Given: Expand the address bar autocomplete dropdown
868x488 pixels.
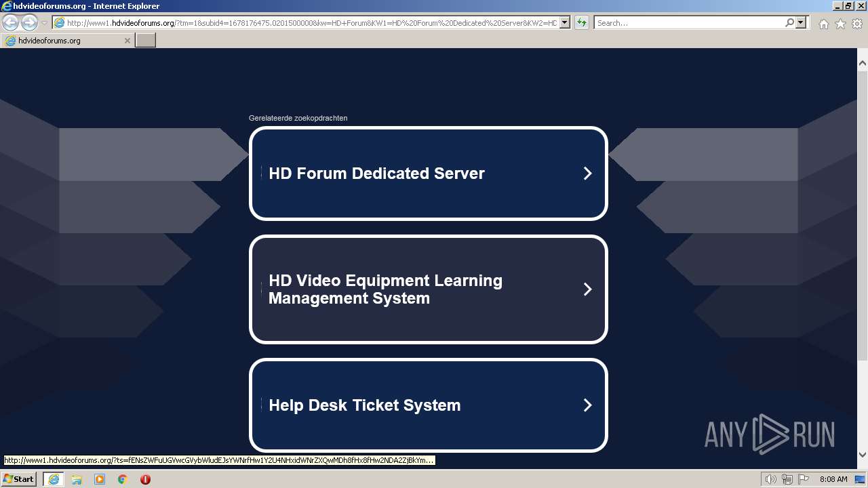Looking at the screenshot, I should [x=565, y=23].
